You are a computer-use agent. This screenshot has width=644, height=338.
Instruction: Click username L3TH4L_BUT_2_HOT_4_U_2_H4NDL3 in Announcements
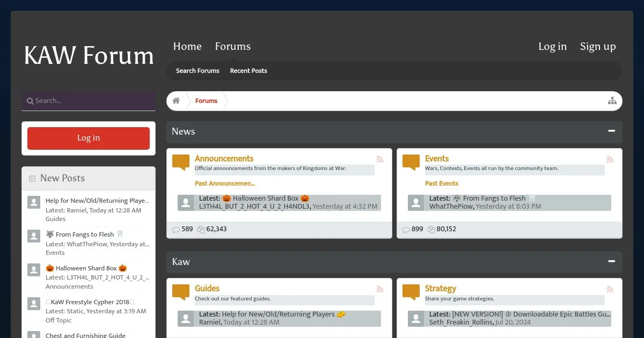pos(254,207)
